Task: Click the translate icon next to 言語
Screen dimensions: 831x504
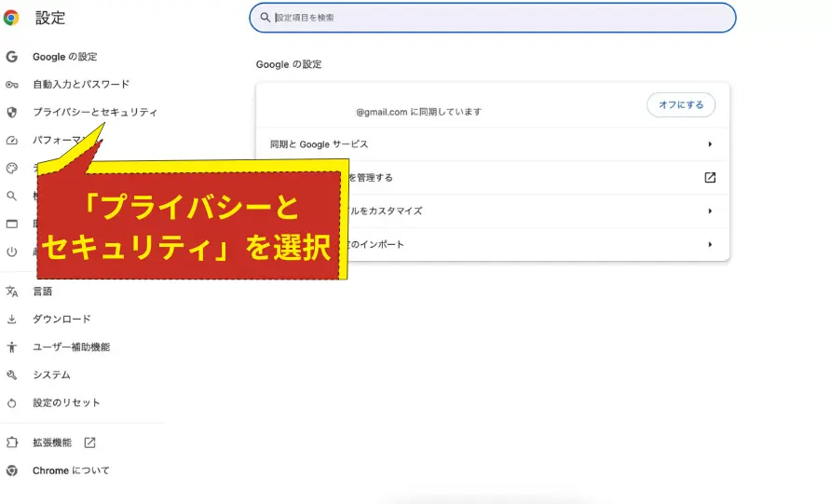Action: tap(12, 292)
